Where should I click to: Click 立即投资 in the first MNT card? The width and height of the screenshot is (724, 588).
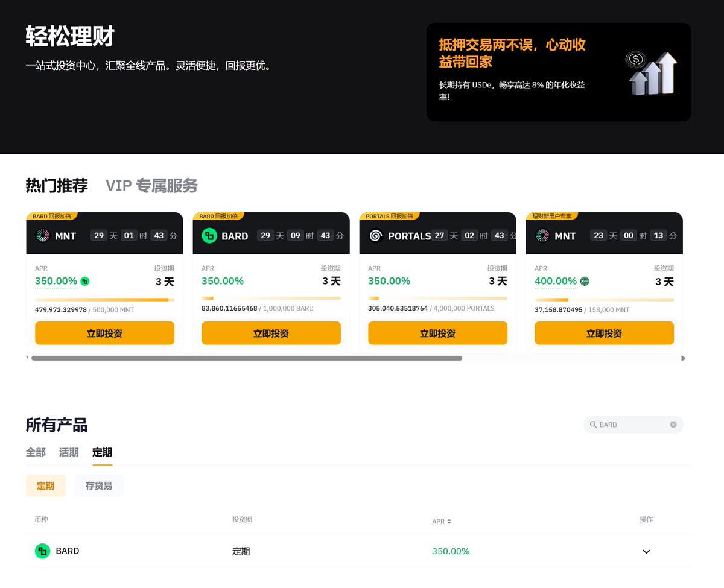pyautogui.click(x=104, y=334)
